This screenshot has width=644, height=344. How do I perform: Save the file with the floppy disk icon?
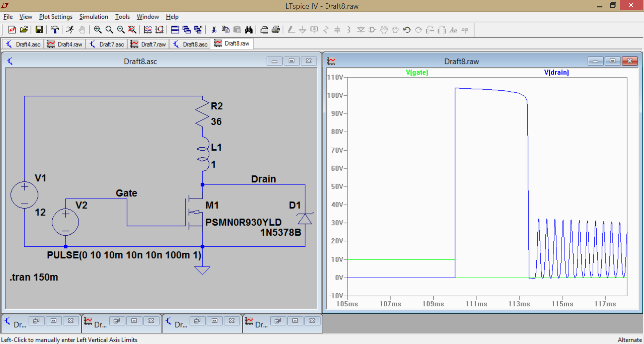39,30
